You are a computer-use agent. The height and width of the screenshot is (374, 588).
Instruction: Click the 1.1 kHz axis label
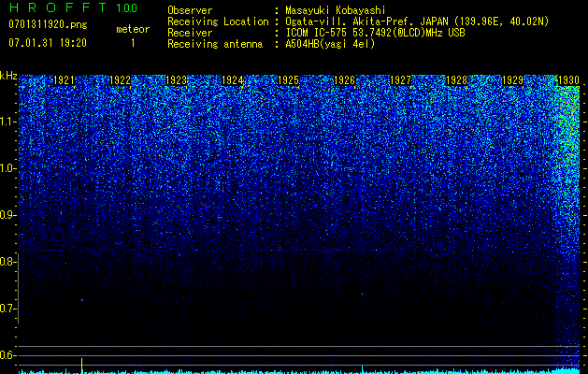click(7, 122)
